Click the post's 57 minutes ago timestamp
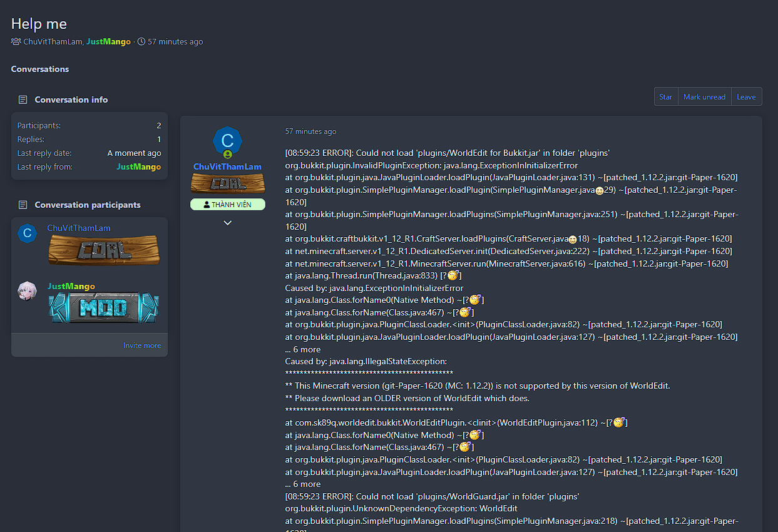Image resolution: width=778 pixels, height=532 pixels. [310, 131]
